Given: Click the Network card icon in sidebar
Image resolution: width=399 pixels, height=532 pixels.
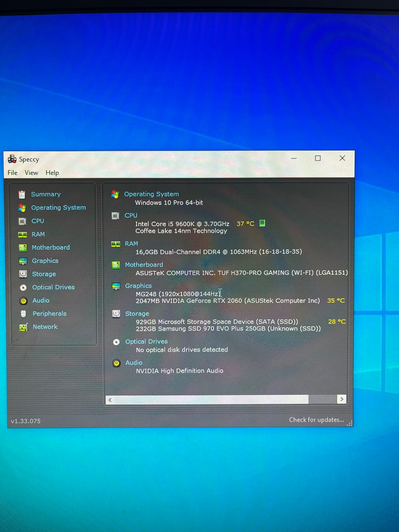Looking at the screenshot, I should point(24,327).
